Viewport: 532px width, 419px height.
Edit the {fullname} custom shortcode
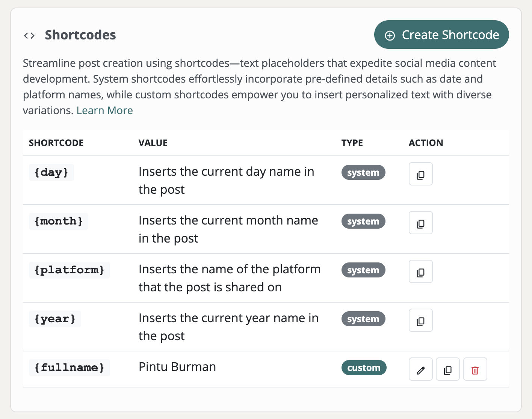[420, 369]
